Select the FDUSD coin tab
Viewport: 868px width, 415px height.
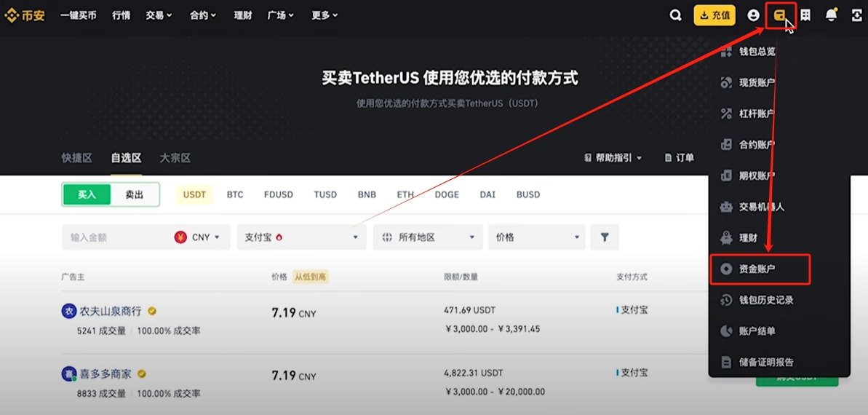[279, 194]
